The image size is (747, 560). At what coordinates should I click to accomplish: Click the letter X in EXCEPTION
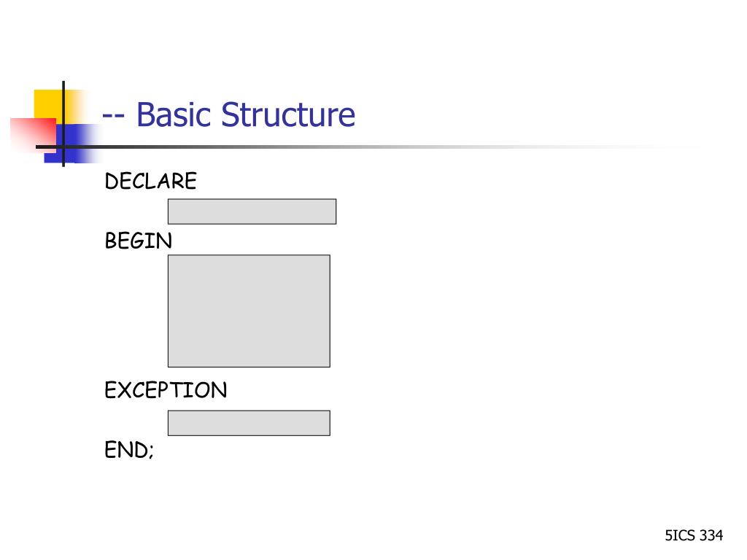coord(125,390)
